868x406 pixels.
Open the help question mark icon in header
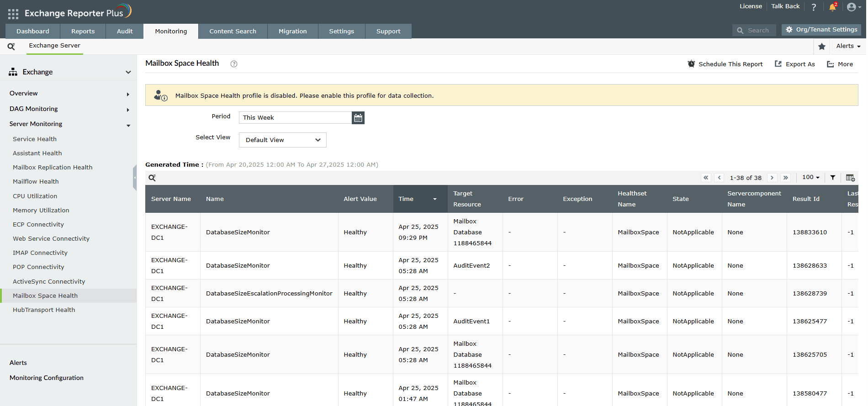click(x=814, y=7)
